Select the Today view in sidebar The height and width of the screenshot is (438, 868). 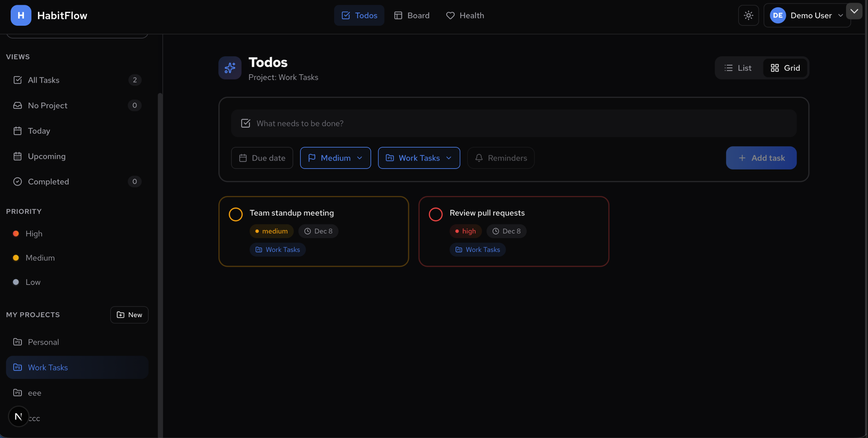point(39,131)
